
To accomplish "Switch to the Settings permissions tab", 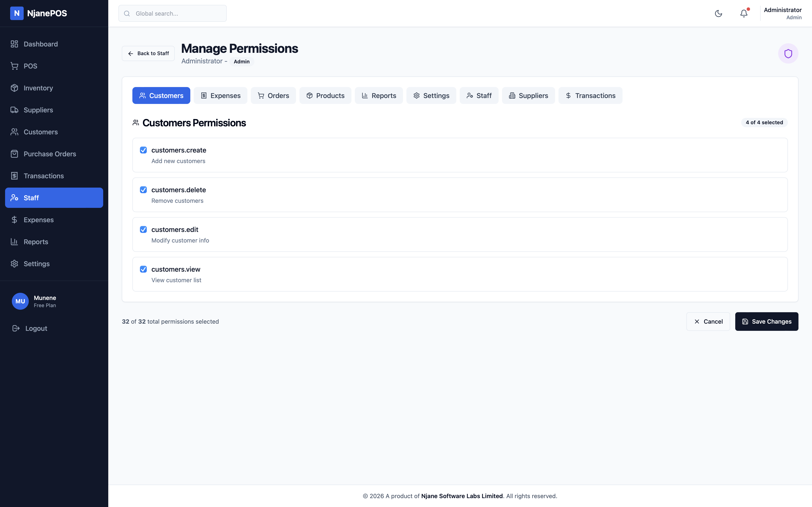I will [431, 95].
